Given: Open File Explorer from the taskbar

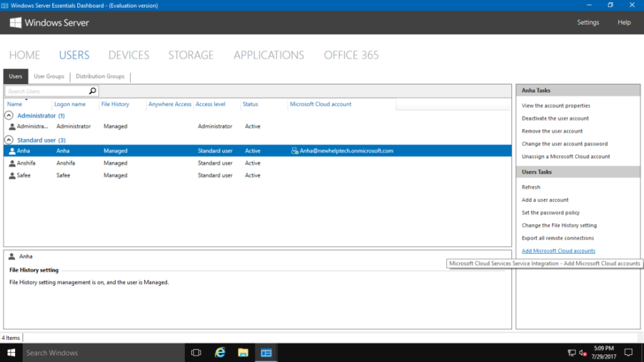Looking at the screenshot, I should (x=243, y=353).
